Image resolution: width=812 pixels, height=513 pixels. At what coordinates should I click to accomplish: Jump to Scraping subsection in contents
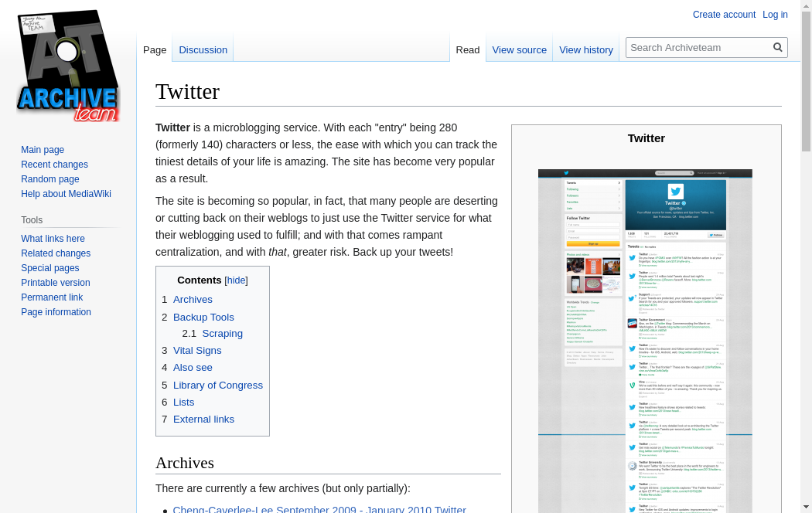pyautogui.click(x=222, y=334)
